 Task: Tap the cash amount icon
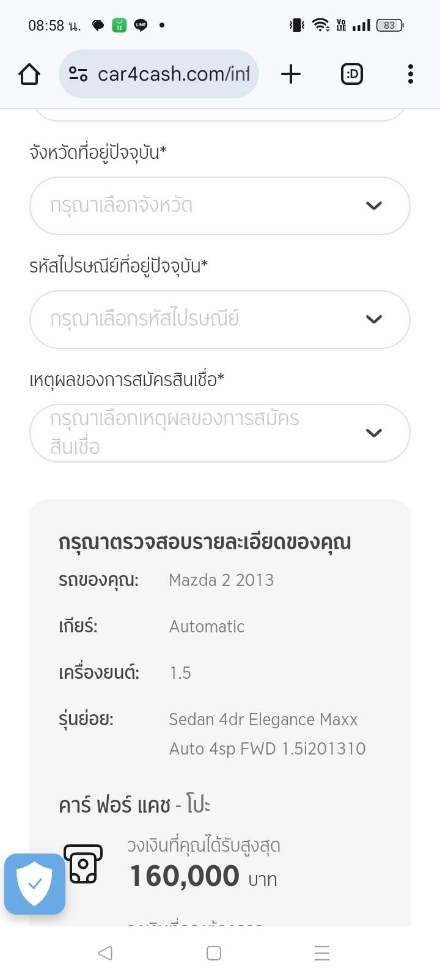tap(83, 864)
